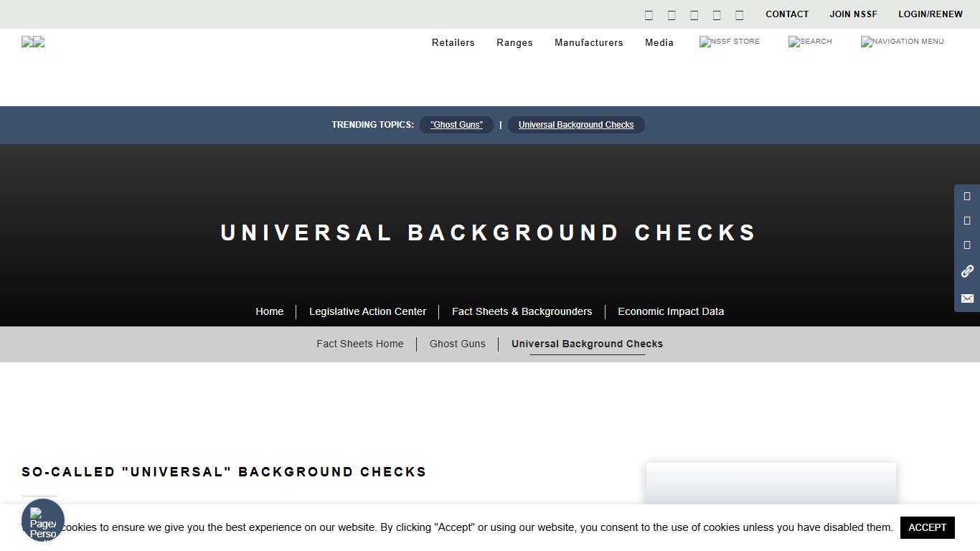The height and width of the screenshot is (551, 980).
Task: Open the site search
Action: pyautogui.click(x=809, y=42)
